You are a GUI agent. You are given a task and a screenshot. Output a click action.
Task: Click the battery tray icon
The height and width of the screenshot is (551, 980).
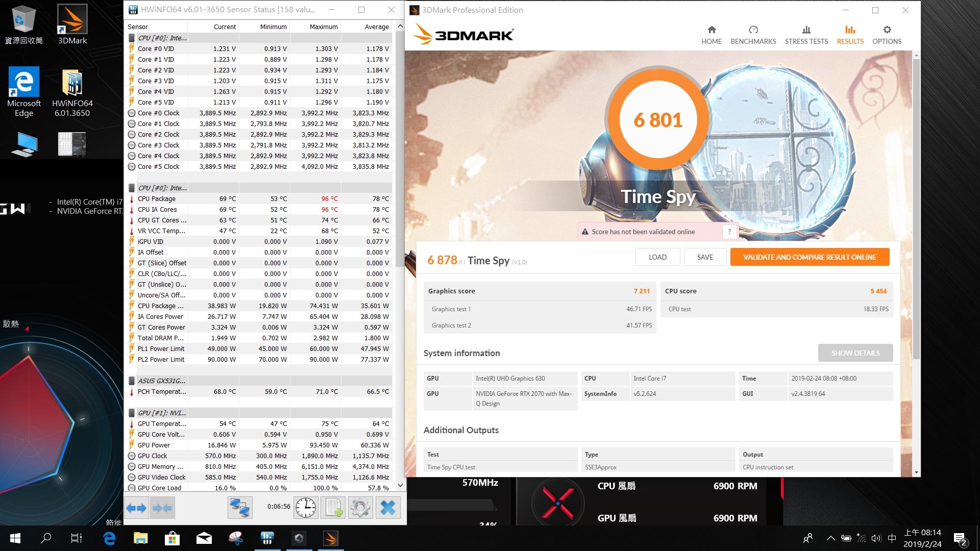click(x=846, y=538)
